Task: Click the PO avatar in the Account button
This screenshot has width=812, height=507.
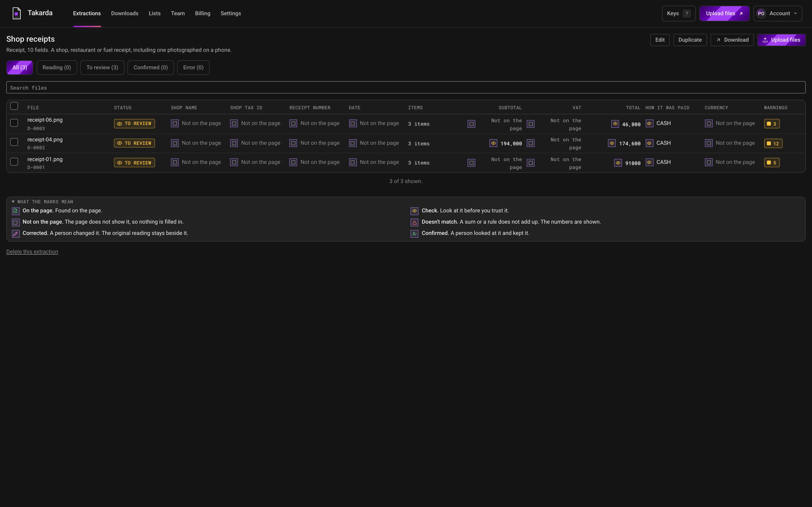Action: [x=761, y=14]
